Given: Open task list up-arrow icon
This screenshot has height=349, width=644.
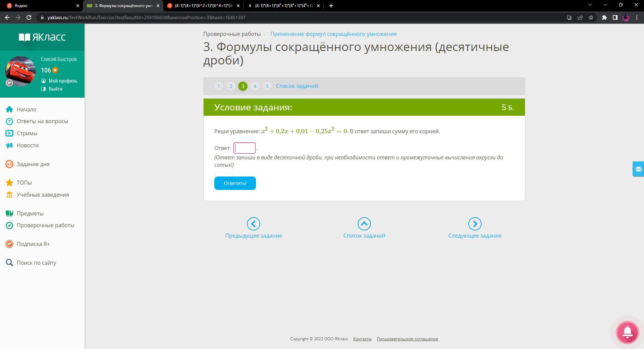Looking at the screenshot, I should click(x=364, y=224).
